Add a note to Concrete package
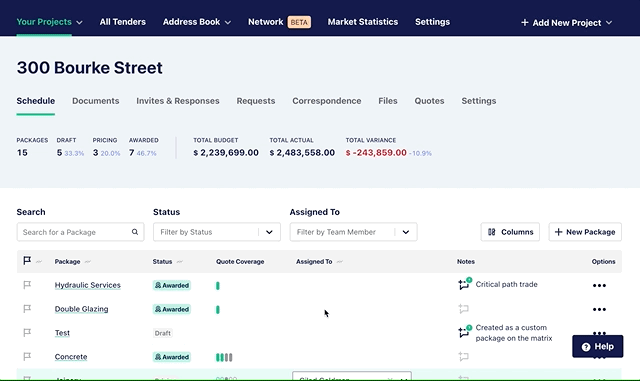The image size is (640, 381). tap(463, 356)
